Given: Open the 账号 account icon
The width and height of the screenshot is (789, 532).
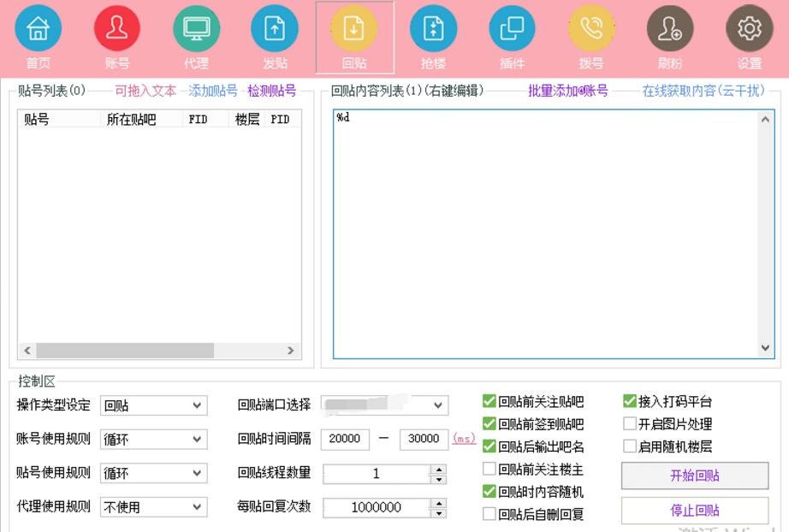Looking at the screenshot, I should [x=117, y=29].
